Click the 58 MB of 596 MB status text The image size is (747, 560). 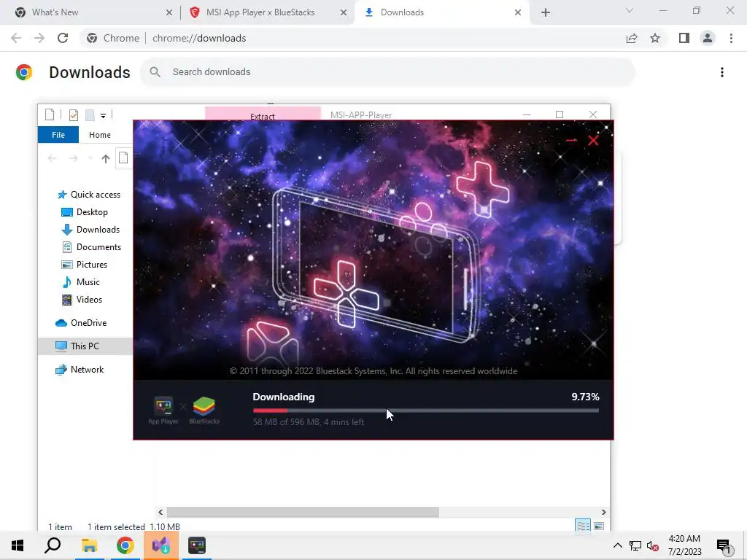(x=309, y=422)
